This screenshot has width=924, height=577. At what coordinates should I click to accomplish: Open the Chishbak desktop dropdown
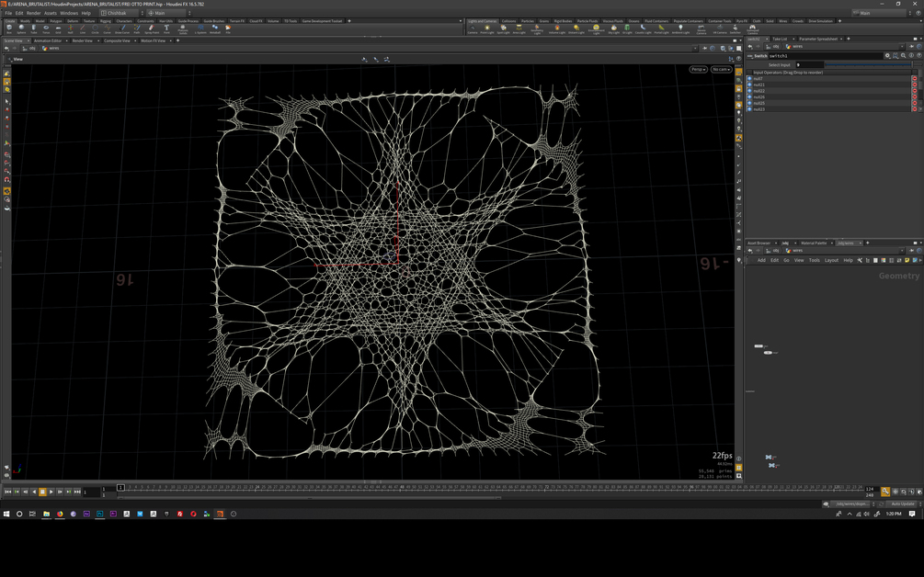click(x=121, y=13)
